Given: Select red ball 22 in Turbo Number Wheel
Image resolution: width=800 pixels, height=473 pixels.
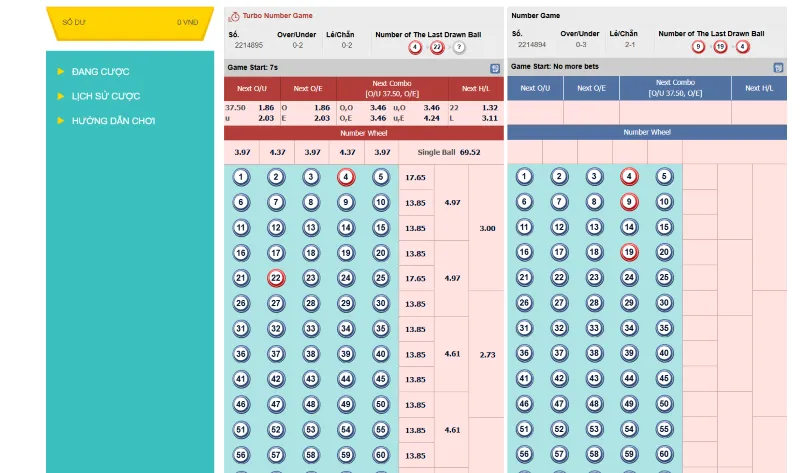Looking at the screenshot, I should pyautogui.click(x=276, y=278).
